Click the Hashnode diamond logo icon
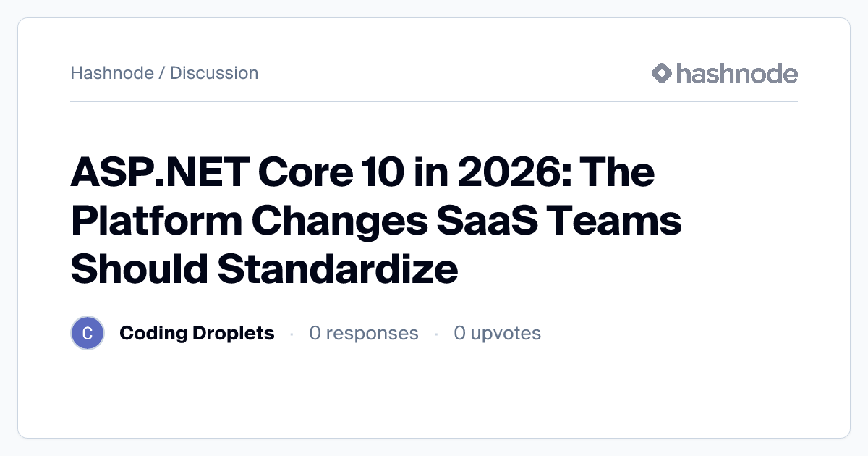This screenshot has width=868, height=456. (662, 73)
